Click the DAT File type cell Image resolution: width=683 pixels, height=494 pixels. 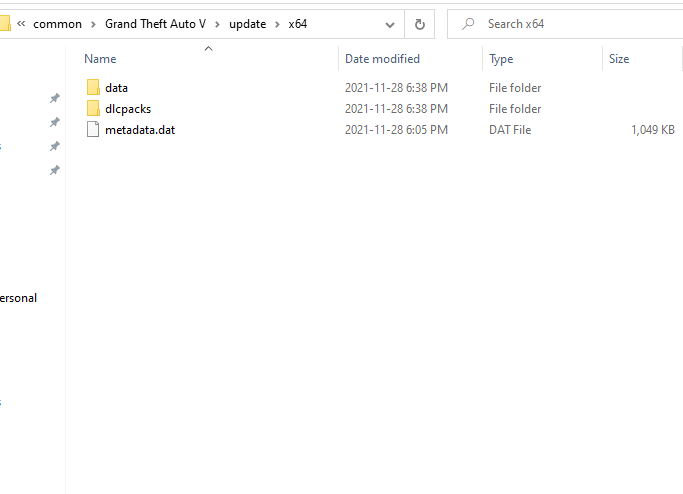click(510, 130)
